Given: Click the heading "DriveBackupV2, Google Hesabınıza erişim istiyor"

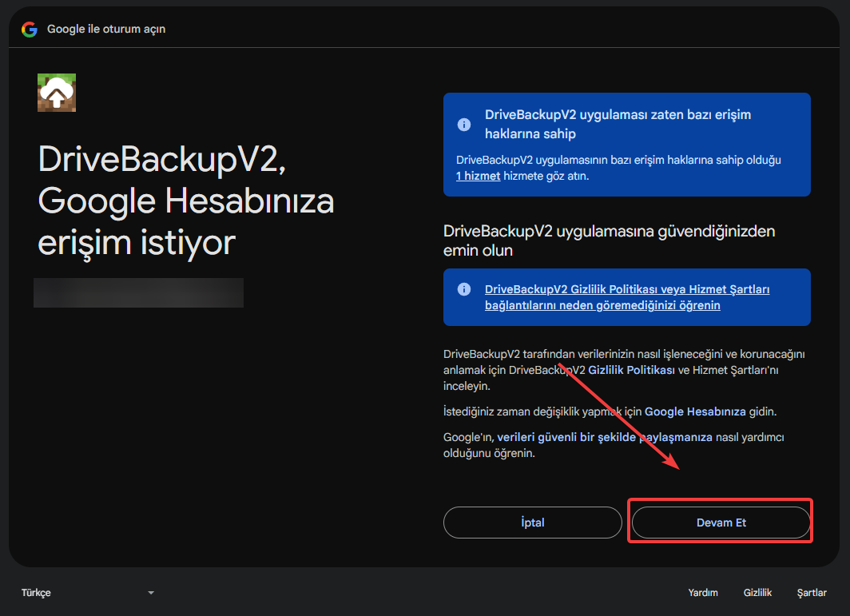Looking at the screenshot, I should 186,201.
